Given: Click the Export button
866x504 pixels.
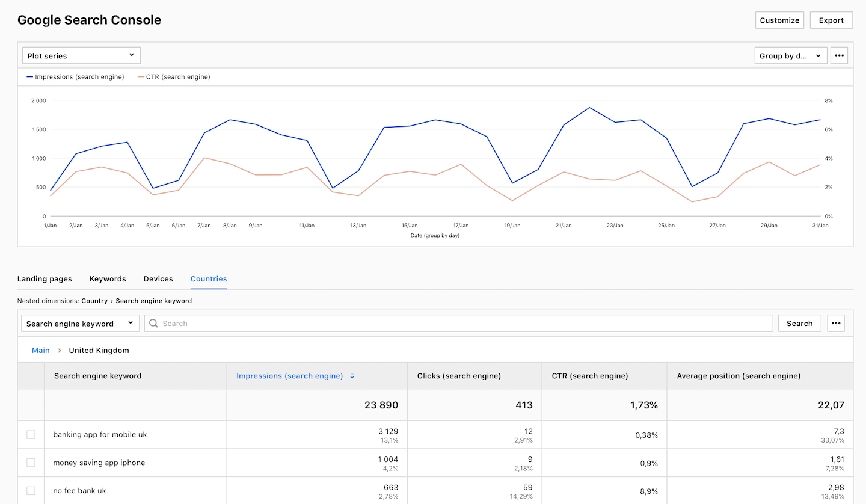Looking at the screenshot, I should [x=831, y=20].
